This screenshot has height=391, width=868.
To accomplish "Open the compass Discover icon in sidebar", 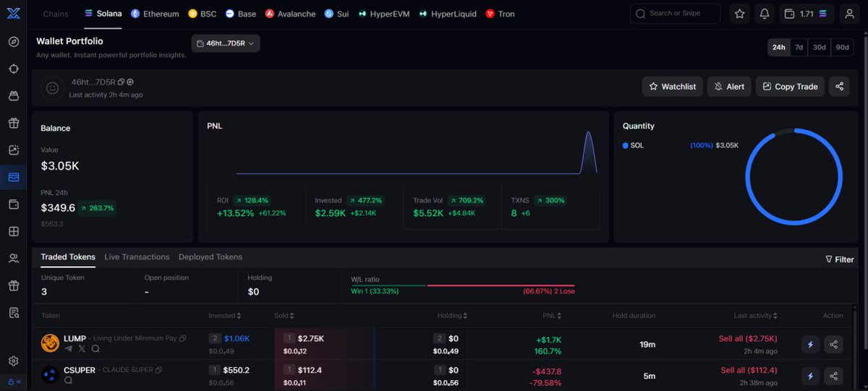I will (14, 41).
